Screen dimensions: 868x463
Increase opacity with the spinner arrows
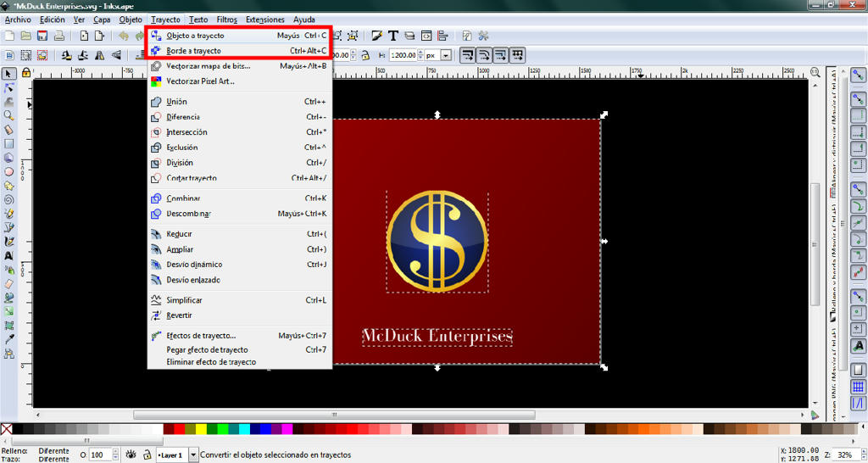click(115, 452)
